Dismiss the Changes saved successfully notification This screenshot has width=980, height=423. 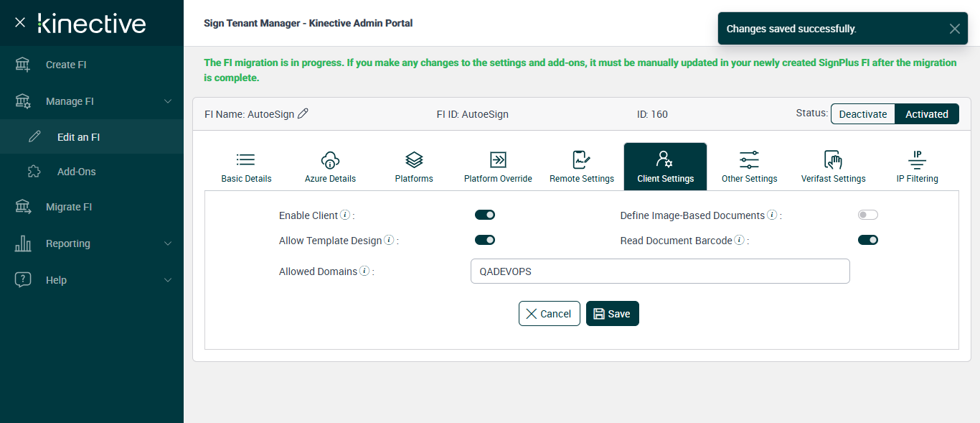(x=954, y=29)
